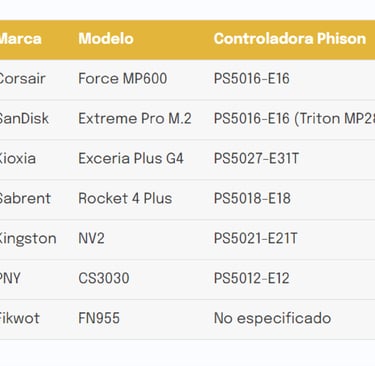Image resolution: width=375 pixels, height=366 pixels.
Task: Click the Modelo column header
Action: 106,39
